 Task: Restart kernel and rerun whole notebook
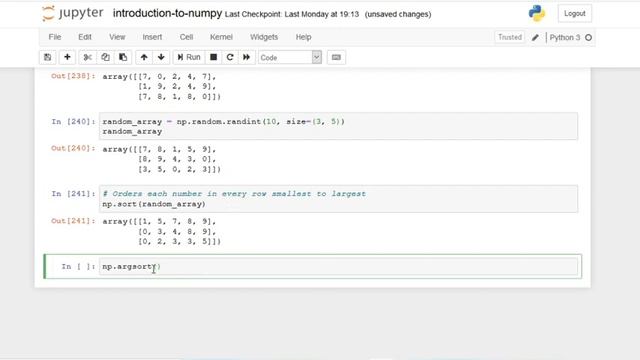click(247, 57)
